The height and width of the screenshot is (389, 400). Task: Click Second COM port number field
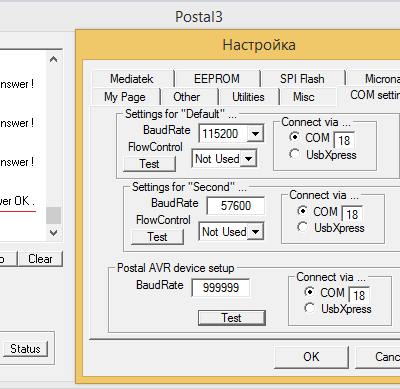point(352,214)
